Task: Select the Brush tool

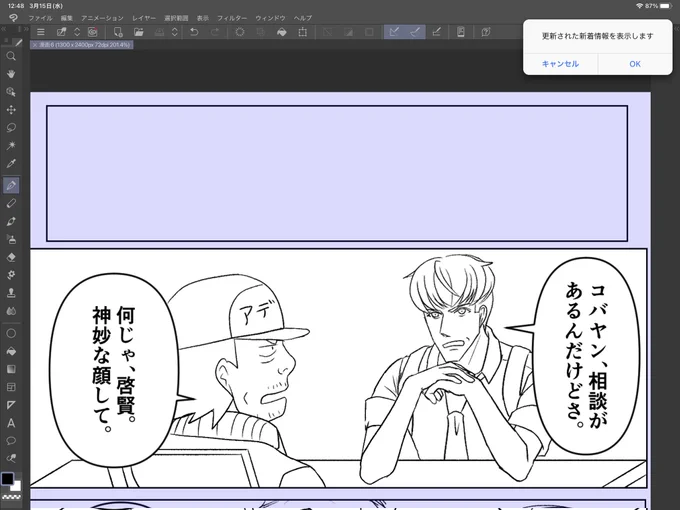Action: point(11,221)
